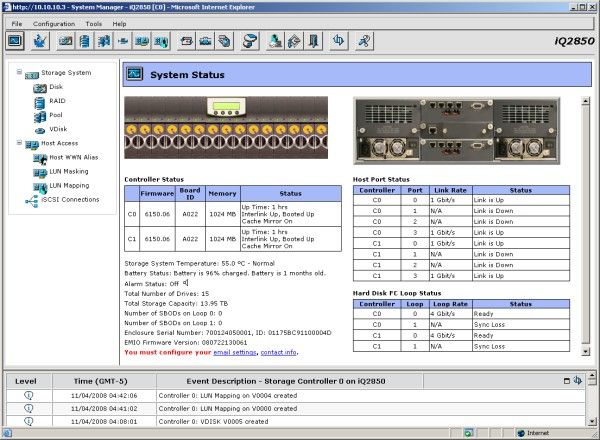Open the File menu
This screenshot has width=600, height=440.
pyautogui.click(x=17, y=24)
